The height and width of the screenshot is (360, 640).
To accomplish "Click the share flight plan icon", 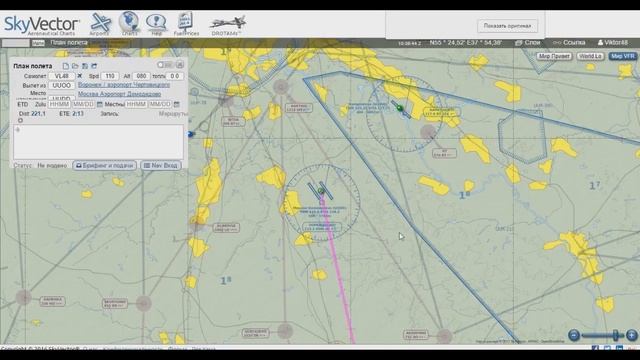I will point(94,66).
